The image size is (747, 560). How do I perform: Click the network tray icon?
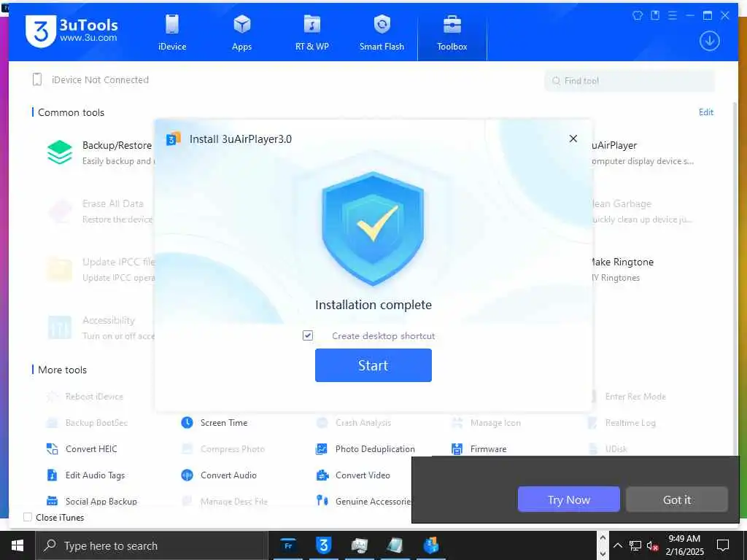[635, 545]
